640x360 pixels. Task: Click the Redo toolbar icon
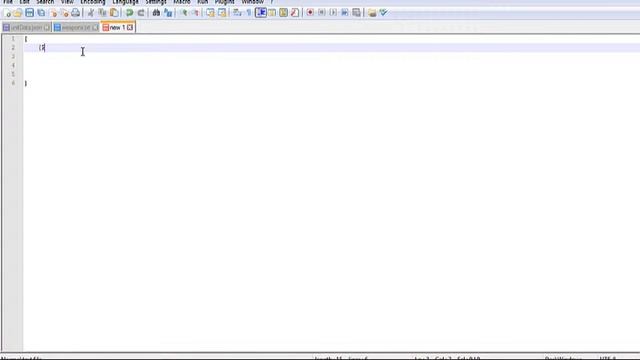click(141, 13)
